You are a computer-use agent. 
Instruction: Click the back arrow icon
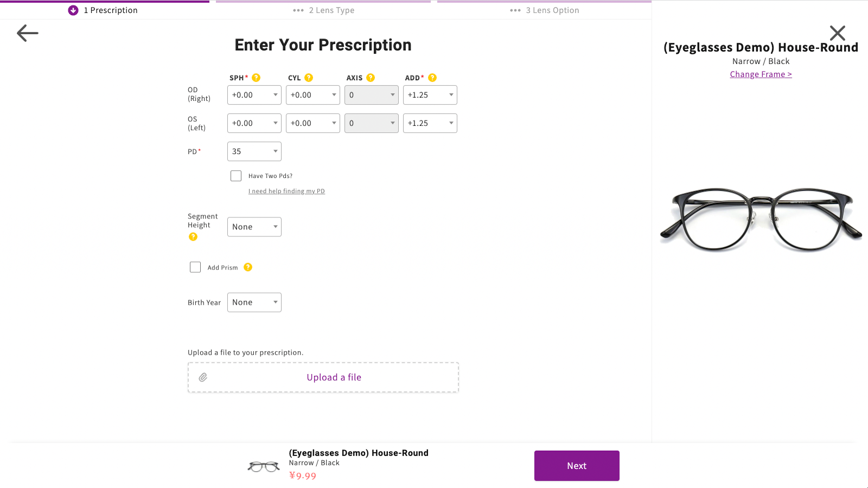coord(27,33)
